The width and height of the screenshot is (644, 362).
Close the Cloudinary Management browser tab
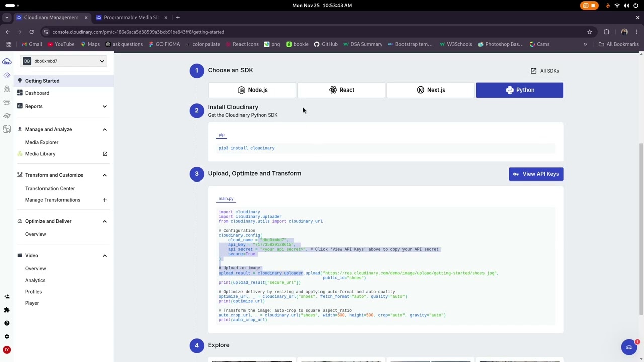(86, 17)
